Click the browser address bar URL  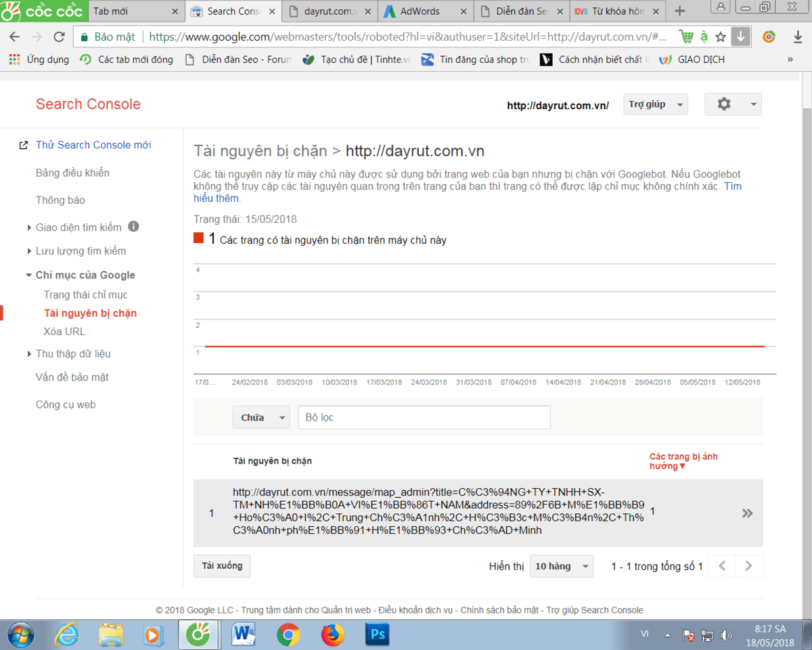407,37
